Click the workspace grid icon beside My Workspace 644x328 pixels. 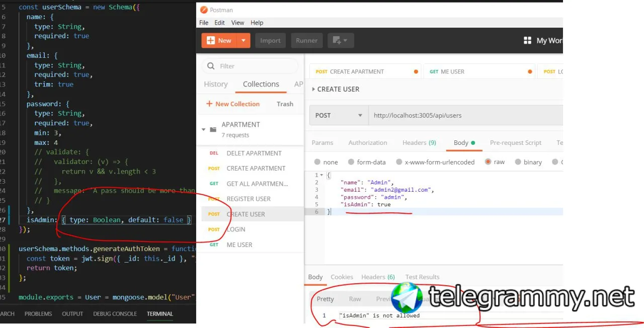[528, 41]
